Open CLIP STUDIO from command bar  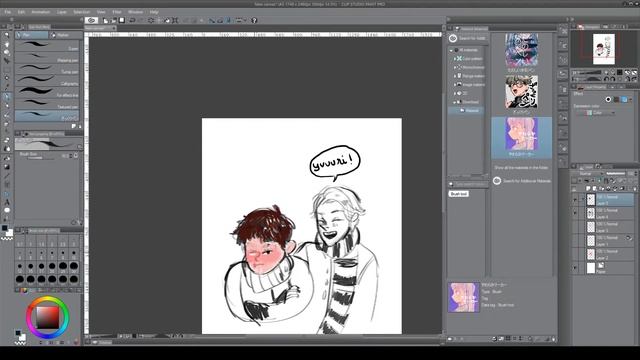pyautogui.click(x=91, y=20)
